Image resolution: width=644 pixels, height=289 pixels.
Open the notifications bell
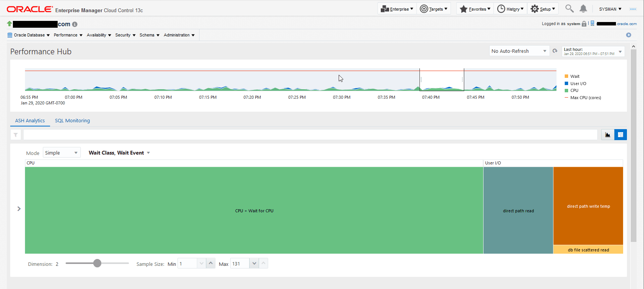point(583,8)
